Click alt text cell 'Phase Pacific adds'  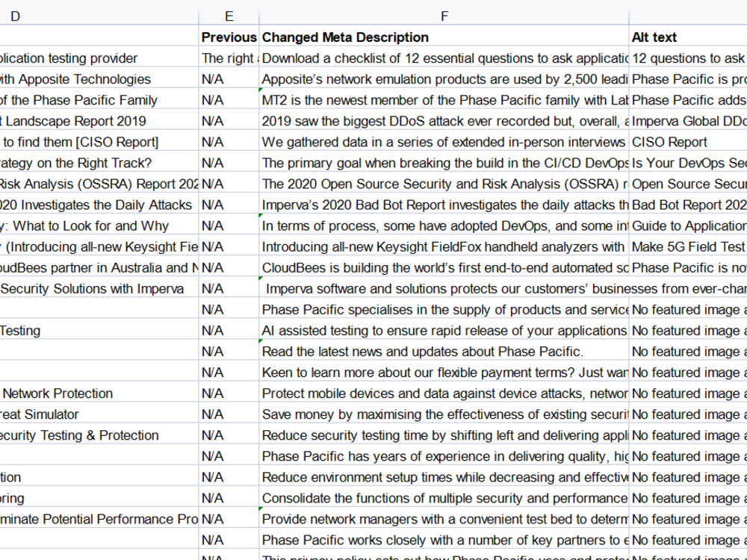pyautogui.click(x=688, y=100)
